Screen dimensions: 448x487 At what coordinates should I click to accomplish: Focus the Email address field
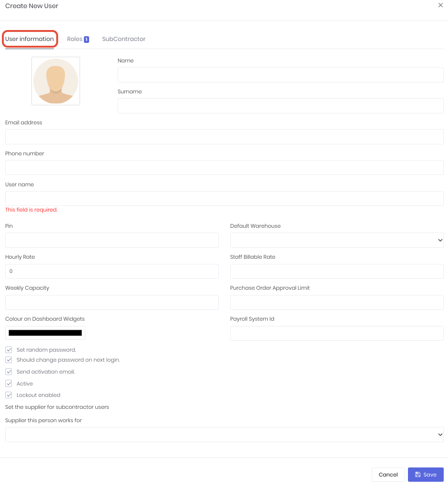coord(224,137)
